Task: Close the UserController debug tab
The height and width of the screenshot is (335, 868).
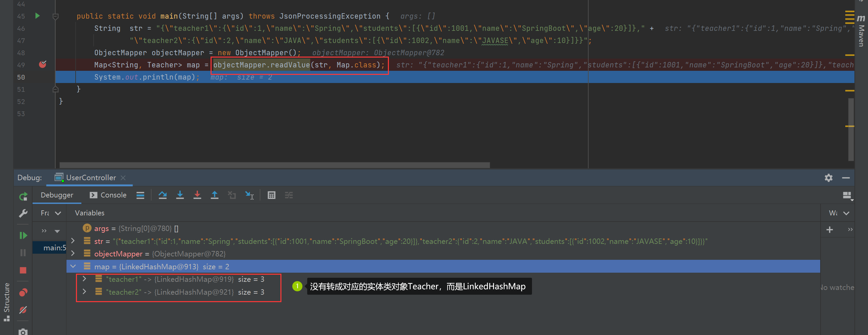Action: point(123,177)
